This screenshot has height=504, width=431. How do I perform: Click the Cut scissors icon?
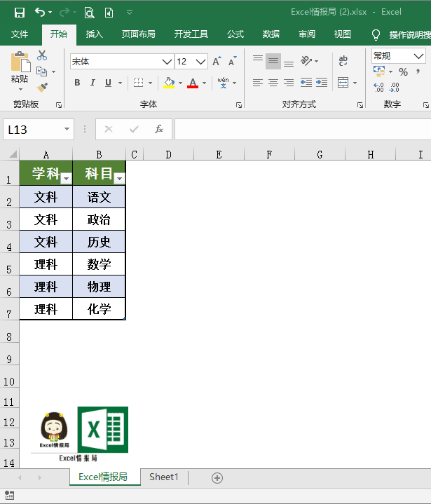(42, 55)
